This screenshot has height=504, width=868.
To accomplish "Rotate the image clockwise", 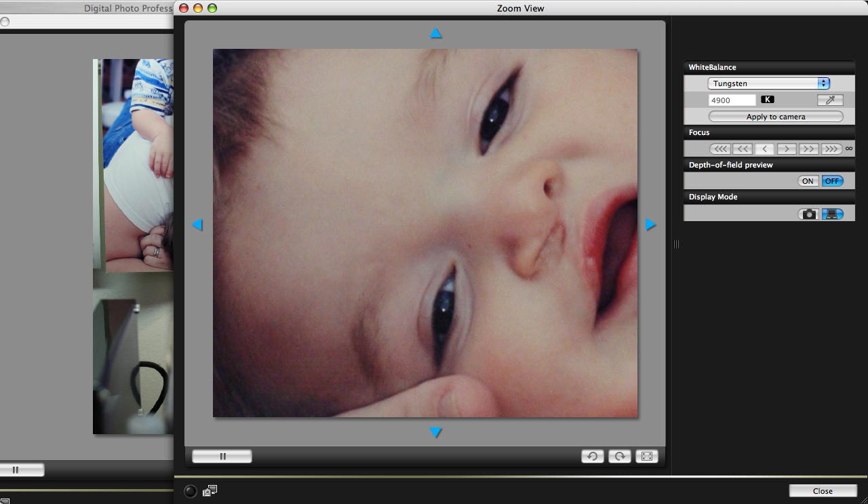I will pyautogui.click(x=619, y=457).
